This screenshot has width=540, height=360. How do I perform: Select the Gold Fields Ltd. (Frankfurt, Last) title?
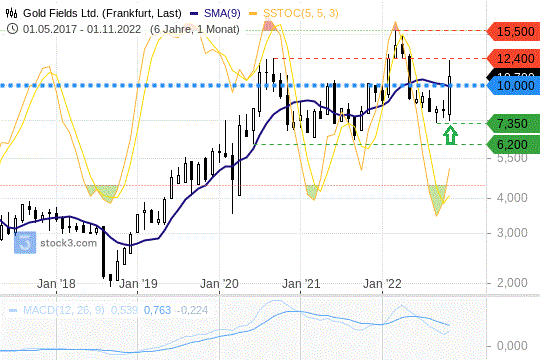click(102, 13)
